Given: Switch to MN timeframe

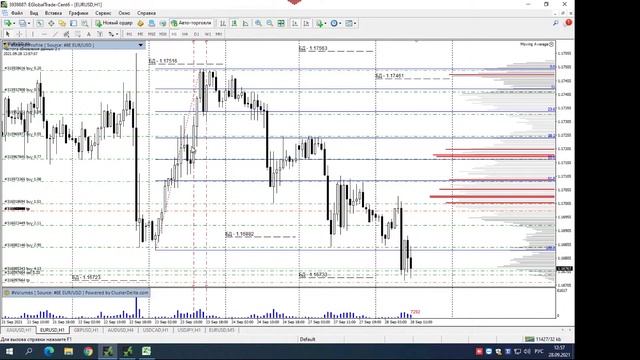Looking at the screenshot, I should pos(219,34).
